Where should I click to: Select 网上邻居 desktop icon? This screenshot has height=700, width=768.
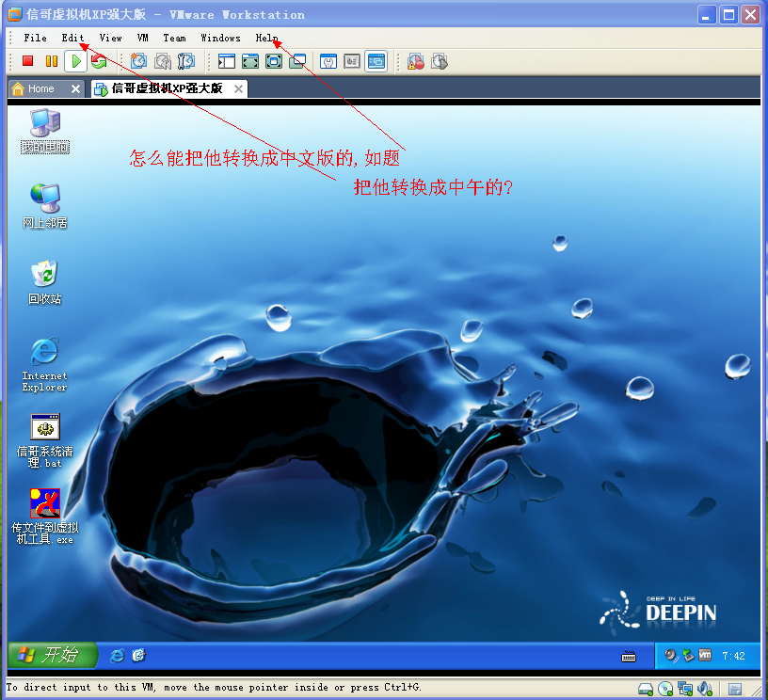coord(44,206)
